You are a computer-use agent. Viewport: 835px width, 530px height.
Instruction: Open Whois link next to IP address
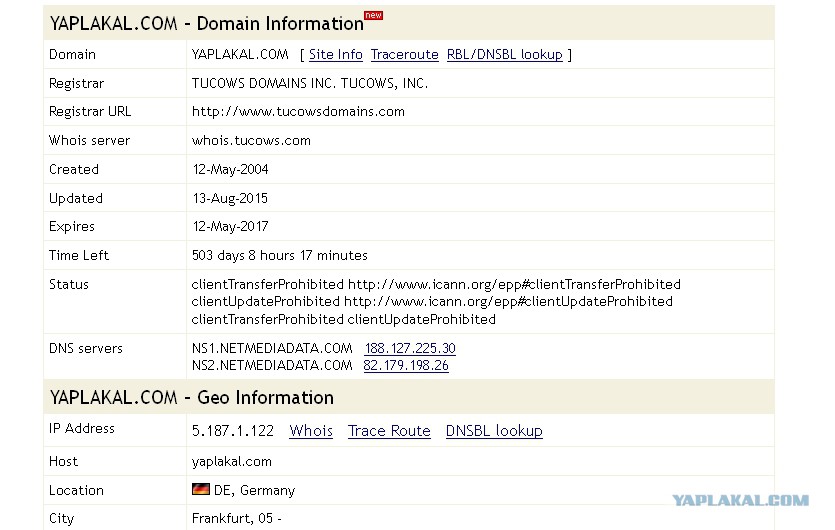(x=311, y=430)
